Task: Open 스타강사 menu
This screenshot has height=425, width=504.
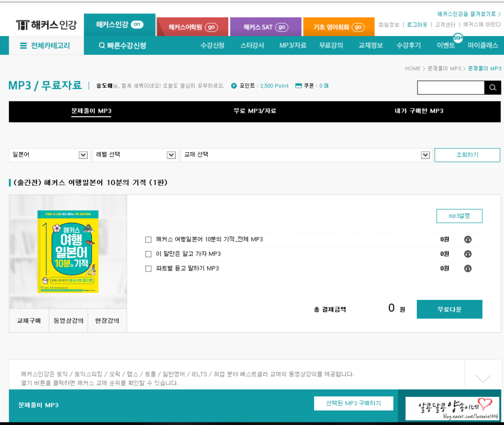Action: [252, 45]
